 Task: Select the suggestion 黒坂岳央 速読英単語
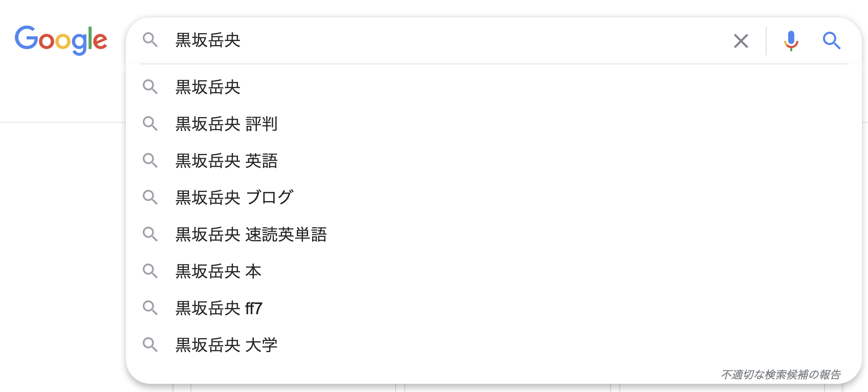click(x=494, y=234)
